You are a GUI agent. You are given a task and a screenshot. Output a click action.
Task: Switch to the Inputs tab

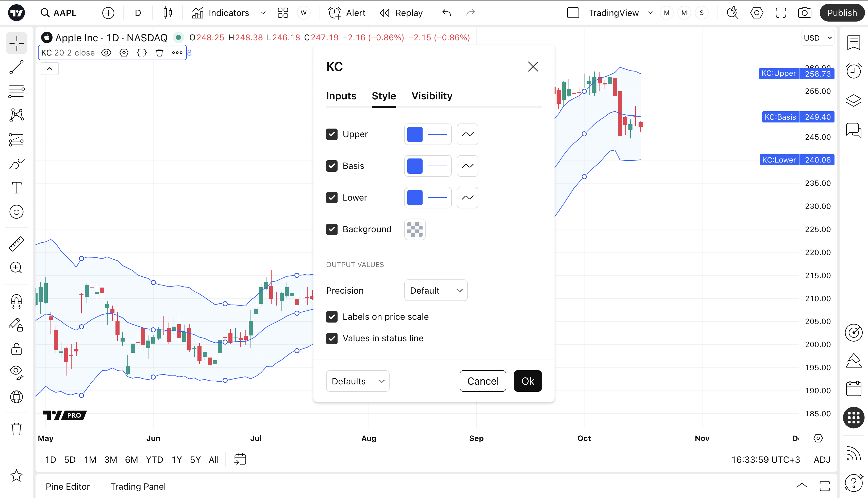[341, 96]
